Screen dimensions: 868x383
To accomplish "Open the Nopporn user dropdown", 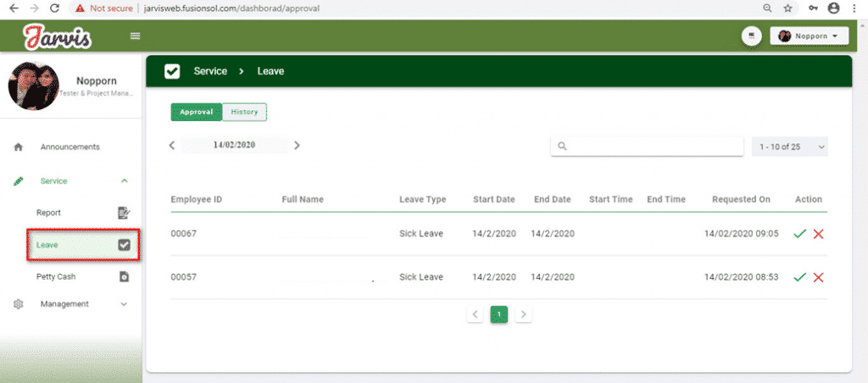I will tap(809, 36).
